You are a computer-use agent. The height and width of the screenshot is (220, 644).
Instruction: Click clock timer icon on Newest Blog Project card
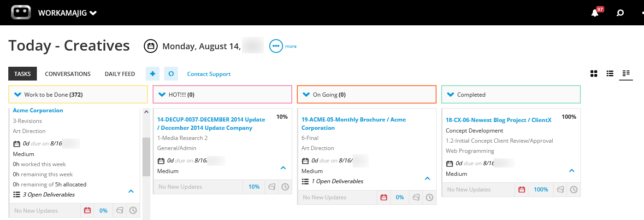pyautogui.click(x=573, y=190)
